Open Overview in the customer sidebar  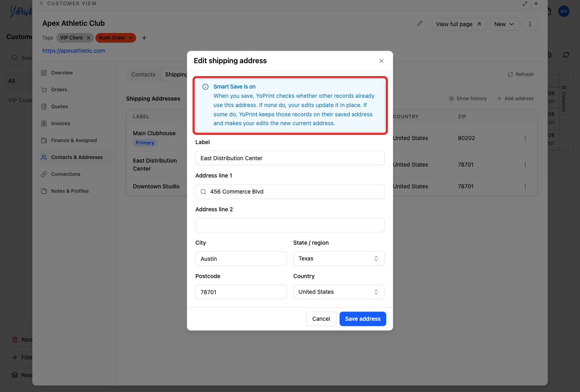[75, 73]
